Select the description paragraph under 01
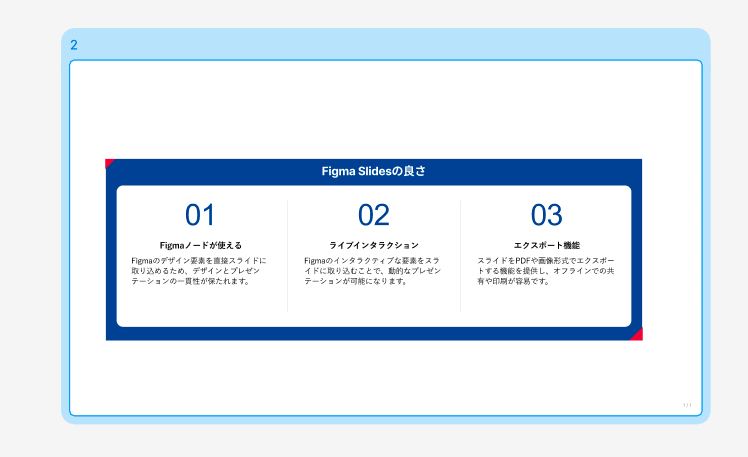 pos(199,271)
